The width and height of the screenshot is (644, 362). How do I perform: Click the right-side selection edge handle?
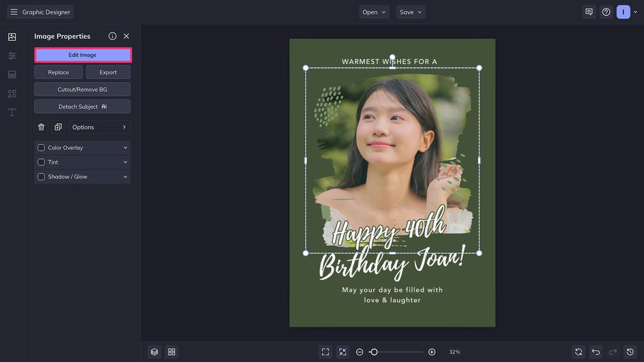(479, 160)
